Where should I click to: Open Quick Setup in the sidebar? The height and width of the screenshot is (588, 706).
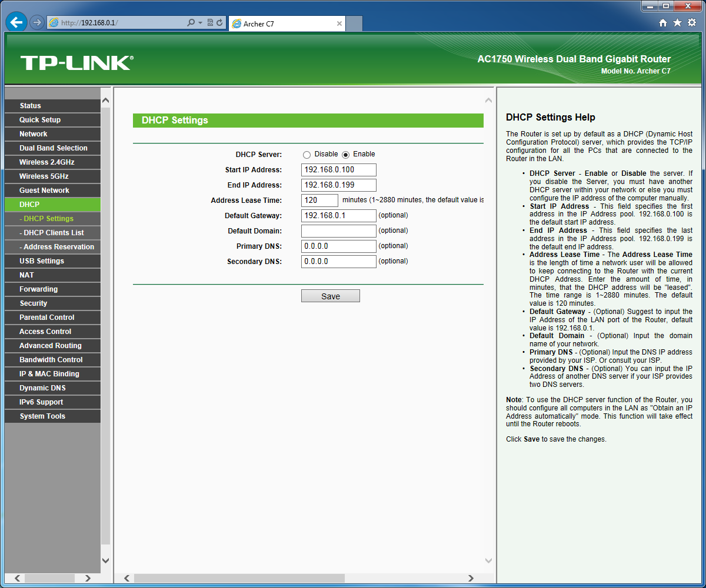coord(52,120)
